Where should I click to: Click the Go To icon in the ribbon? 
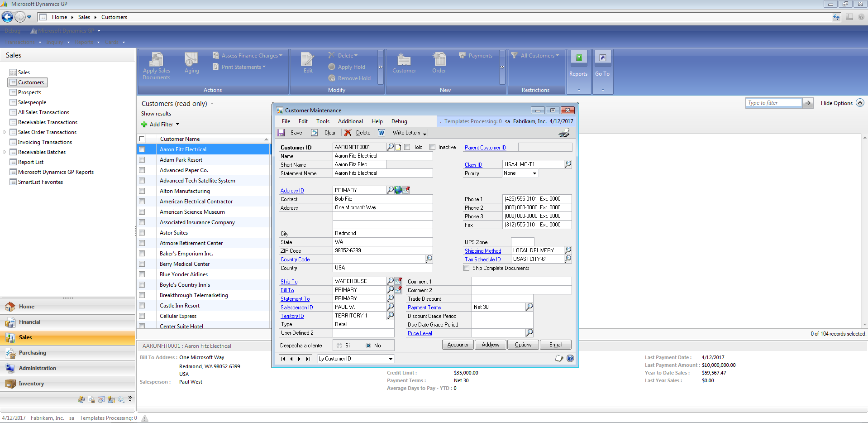[603, 58]
